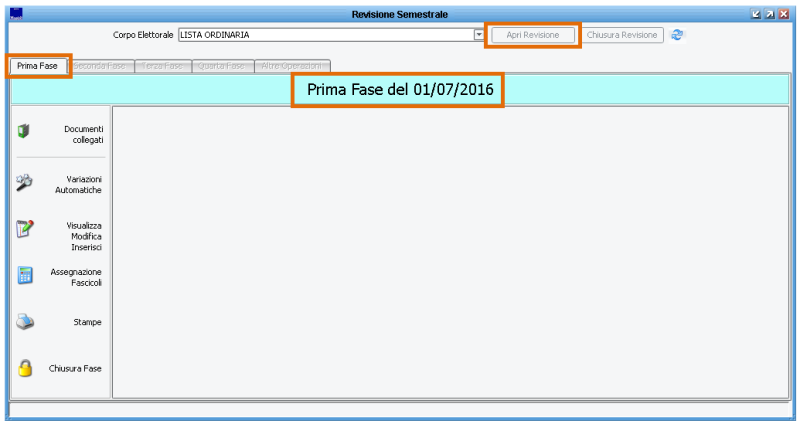Image resolution: width=800 pixels, height=424 pixels.
Task: Click the application icon in title bar
Action: coord(16,14)
